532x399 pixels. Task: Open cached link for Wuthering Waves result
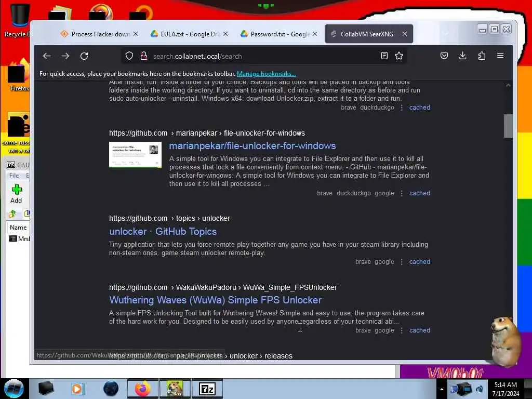coord(420,330)
